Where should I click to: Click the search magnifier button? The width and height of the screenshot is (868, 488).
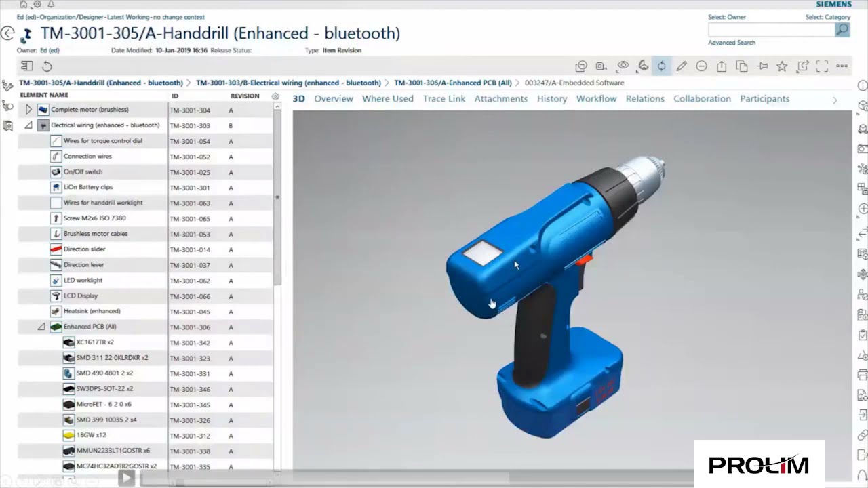click(x=842, y=30)
